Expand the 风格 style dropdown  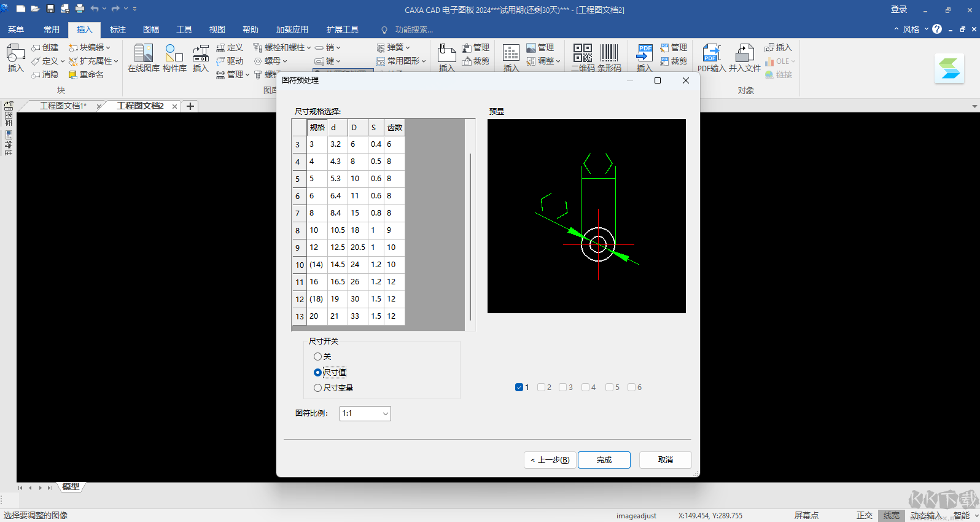tap(915, 29)
